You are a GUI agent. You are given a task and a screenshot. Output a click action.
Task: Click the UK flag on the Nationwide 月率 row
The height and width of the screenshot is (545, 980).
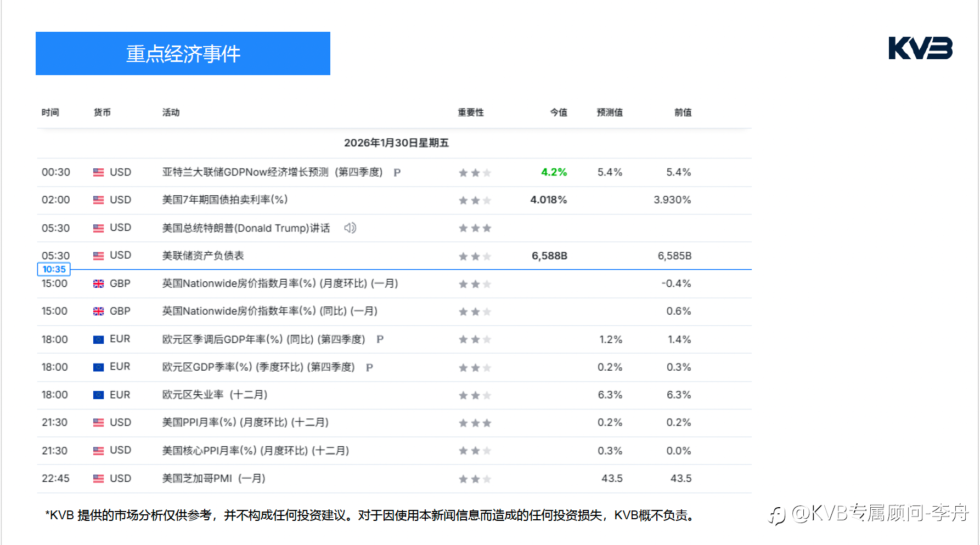click(x=99, y=283)
